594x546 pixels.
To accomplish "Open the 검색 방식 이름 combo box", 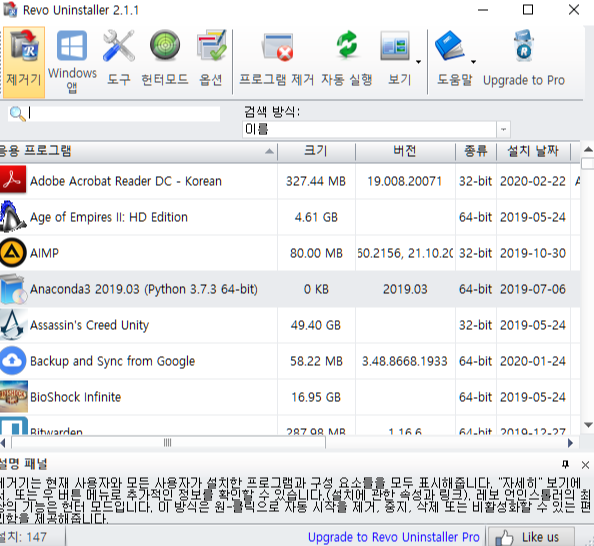I will click(376, 129).
